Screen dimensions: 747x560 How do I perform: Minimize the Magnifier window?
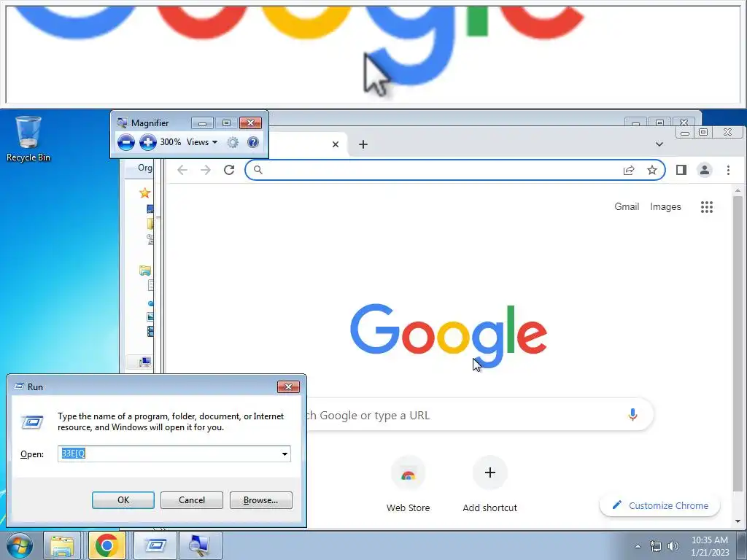[x=202, y=123]
